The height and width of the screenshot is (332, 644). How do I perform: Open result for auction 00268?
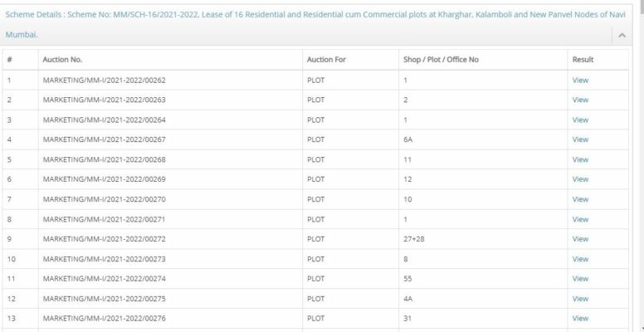[x=580, y=159]
